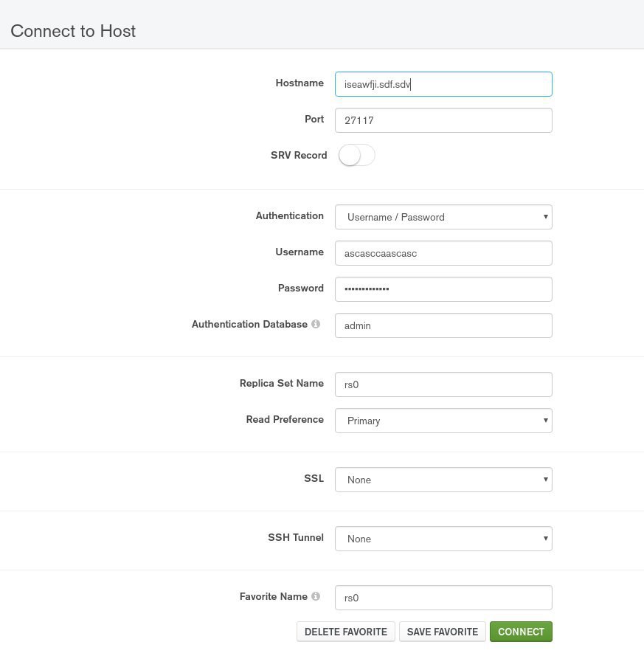Viewport: 644px width, 656px height.
Task: Click the Connect to Host heading
Action: pyautogui.click(x=73, y=31)
